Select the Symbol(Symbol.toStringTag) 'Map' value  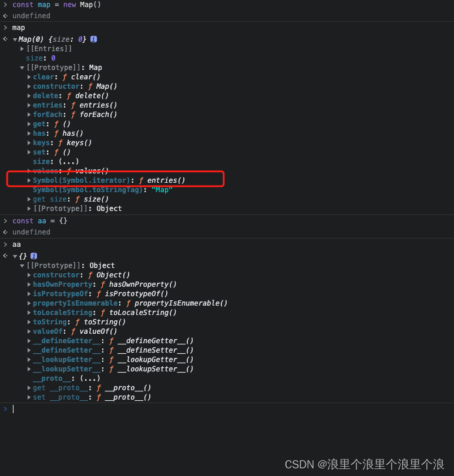click(162, 189)
